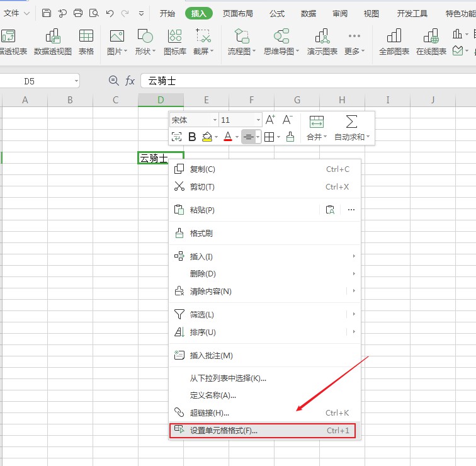The image size is (476, 466).
Task: Open the 删除(D) submenu
Action: tap(264, 274)
